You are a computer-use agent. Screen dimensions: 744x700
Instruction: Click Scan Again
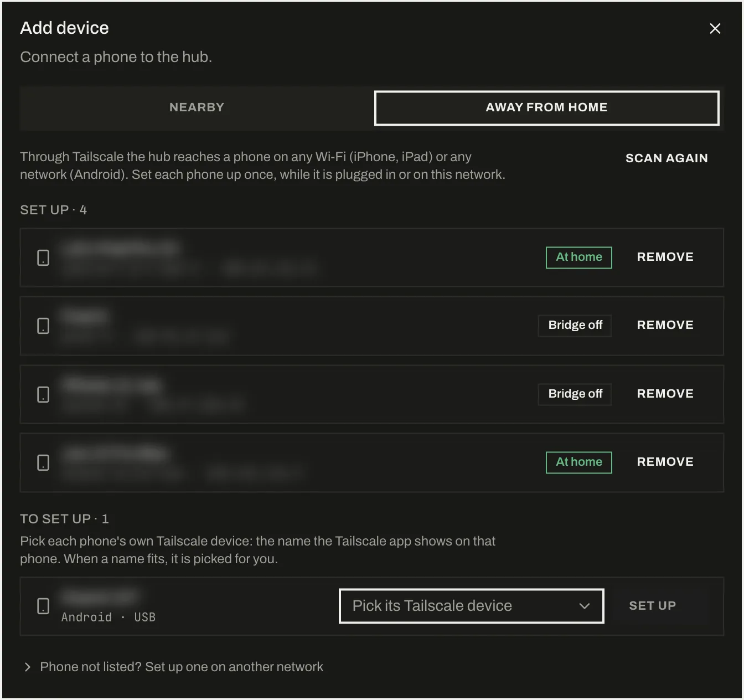[666, 158]
